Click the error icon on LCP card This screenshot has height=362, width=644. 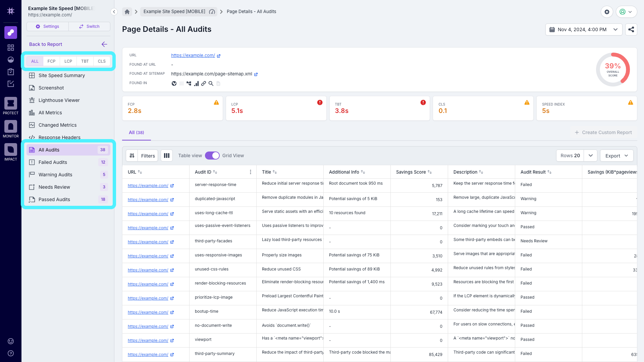[x=320, y=103]
